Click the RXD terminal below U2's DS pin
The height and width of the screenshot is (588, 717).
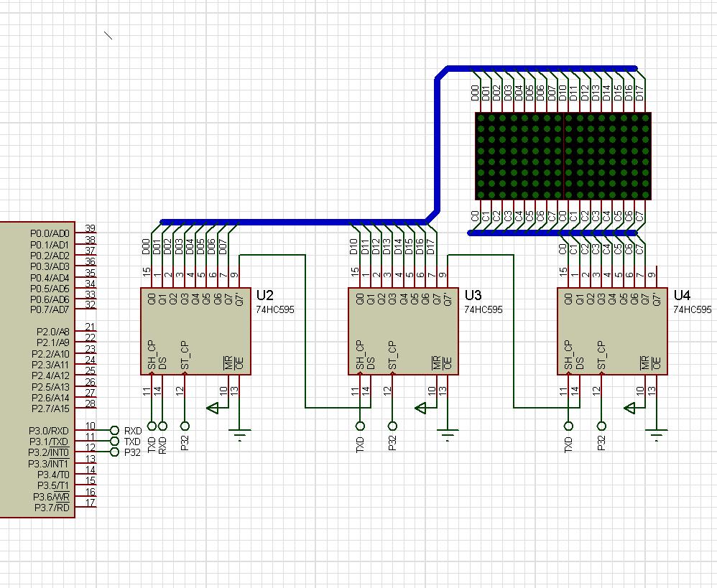(162, 425)
